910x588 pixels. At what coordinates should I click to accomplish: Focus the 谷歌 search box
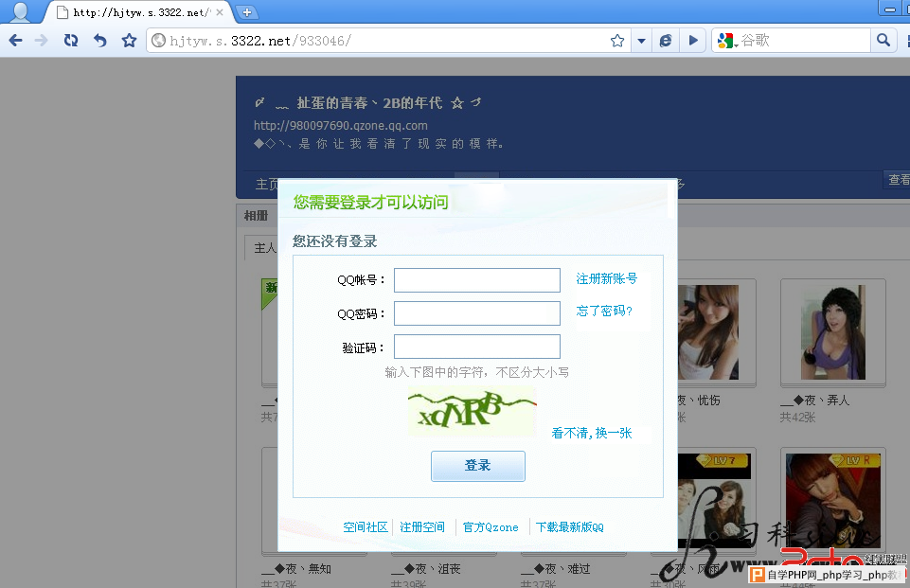click(804, 41)
